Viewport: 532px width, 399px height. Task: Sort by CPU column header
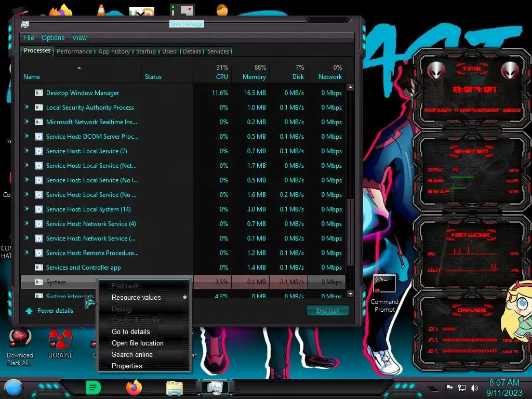[222, 77]
